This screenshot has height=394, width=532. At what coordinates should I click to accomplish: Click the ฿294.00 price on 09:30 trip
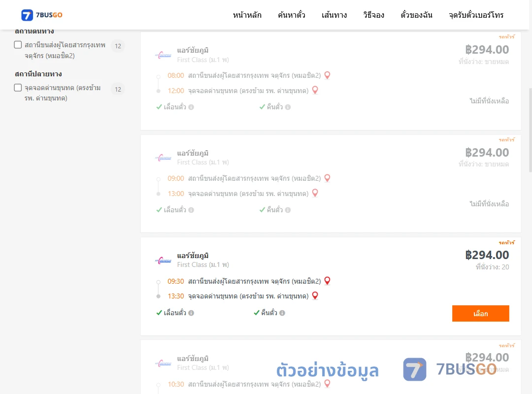pyautogui.click(x=487, y=255)
